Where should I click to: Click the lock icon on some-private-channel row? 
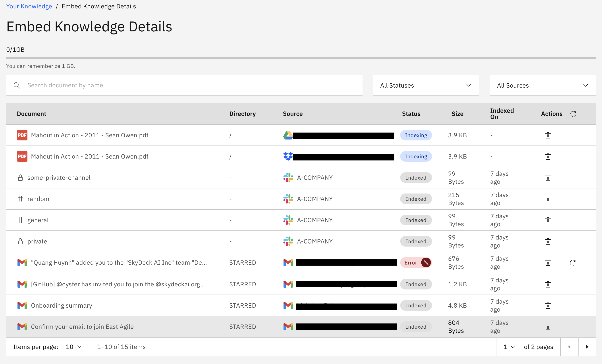coord(20,178)
